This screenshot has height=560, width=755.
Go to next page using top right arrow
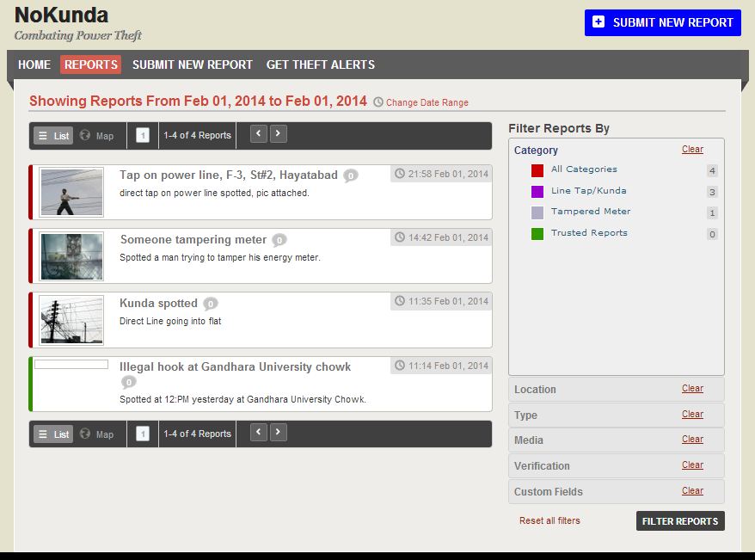(279, 133)
